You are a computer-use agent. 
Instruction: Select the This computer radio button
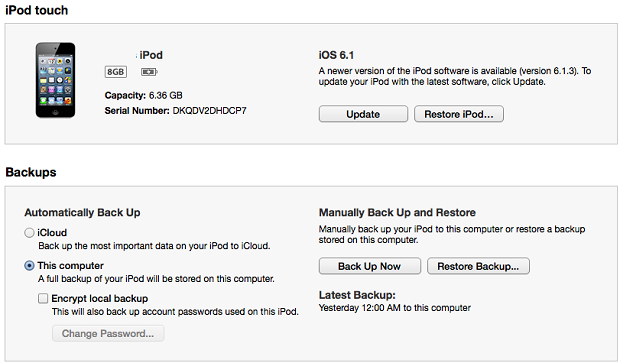click(x=29, y=266)
